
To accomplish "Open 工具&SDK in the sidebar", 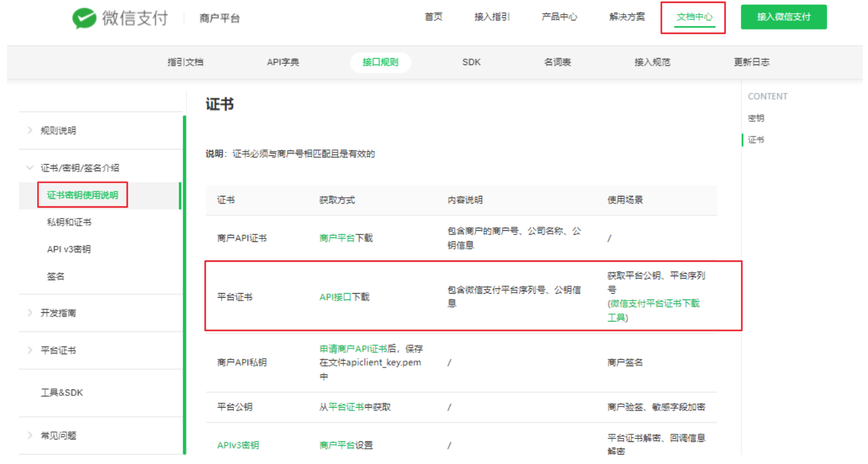I will (62, 392).
